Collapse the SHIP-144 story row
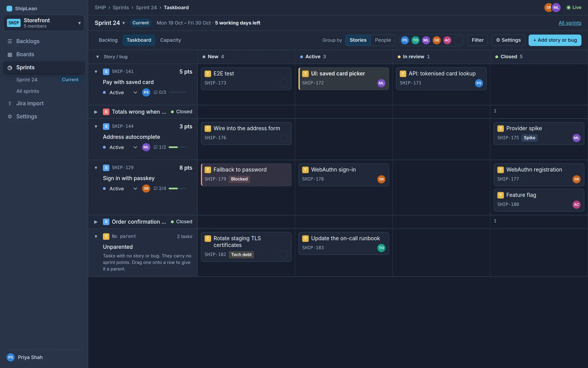588x368 pixels. pyautogui.click(x=96, y=127)
